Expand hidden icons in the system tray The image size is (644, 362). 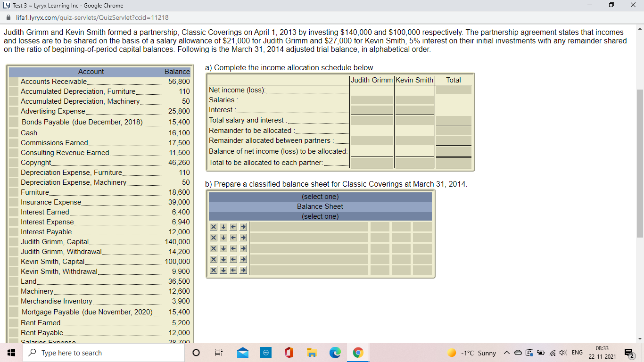(x=507, y=352)
